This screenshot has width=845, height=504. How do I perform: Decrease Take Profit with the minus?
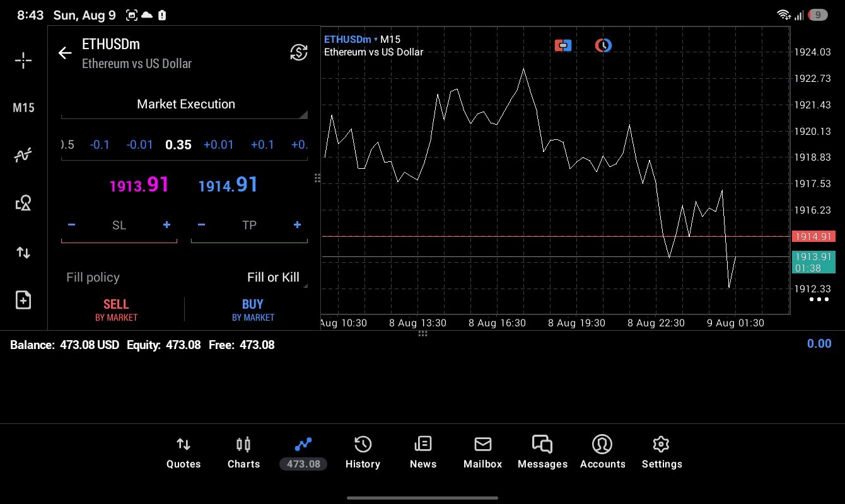[201, 225]
